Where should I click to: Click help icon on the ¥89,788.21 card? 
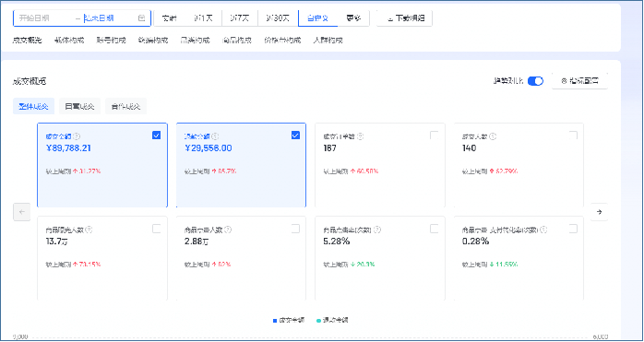click(77, 136)
